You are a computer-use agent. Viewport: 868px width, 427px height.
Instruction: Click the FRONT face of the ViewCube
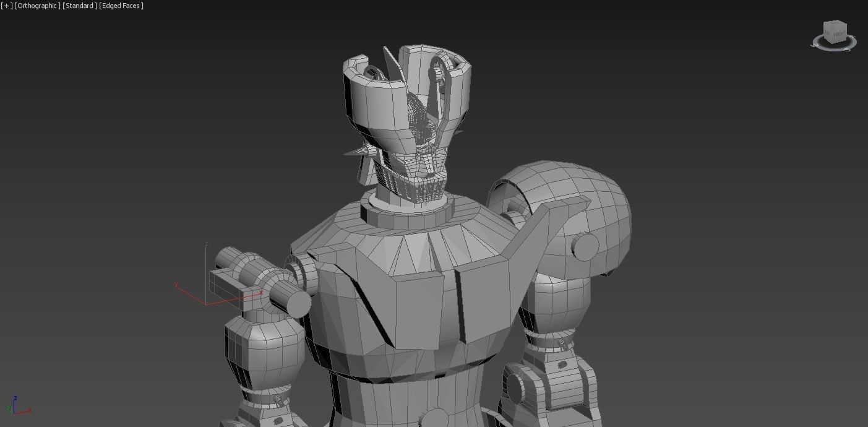pos(838,34)
